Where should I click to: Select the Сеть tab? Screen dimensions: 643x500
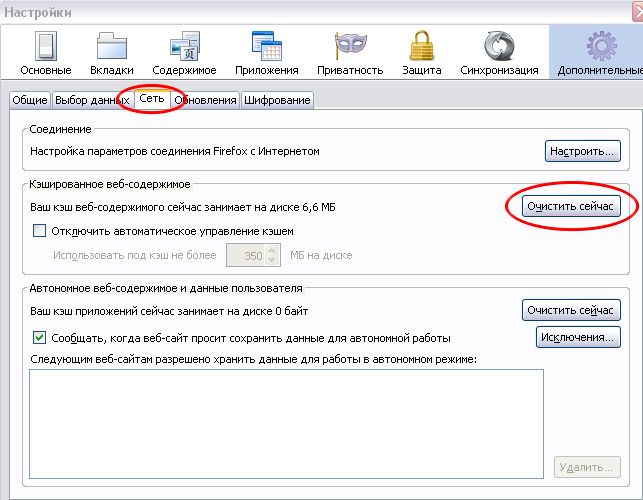[152, 99]
